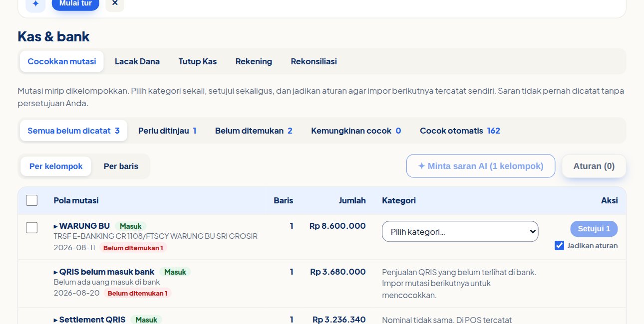Screen dimensions: 644x324
Task: Click the Kas & bank page heading
Action: [x=53, y=36]
